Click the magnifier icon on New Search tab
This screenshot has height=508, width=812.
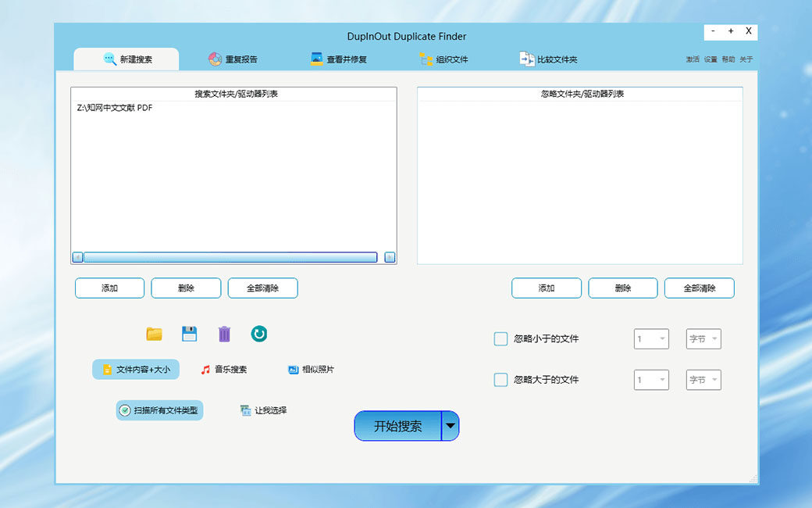[109, 59]
